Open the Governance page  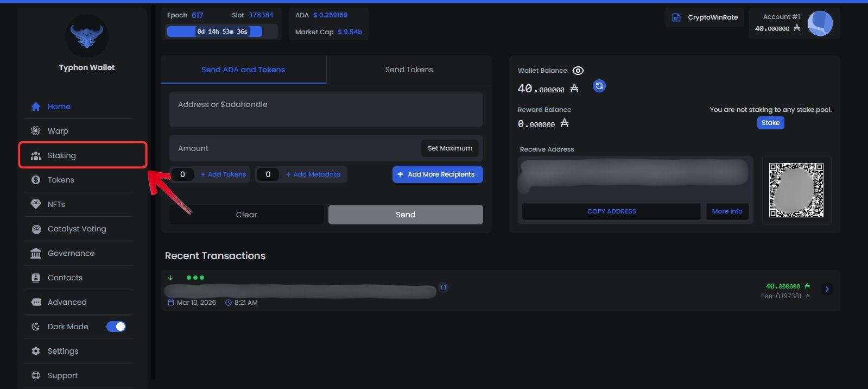(78, 253)
